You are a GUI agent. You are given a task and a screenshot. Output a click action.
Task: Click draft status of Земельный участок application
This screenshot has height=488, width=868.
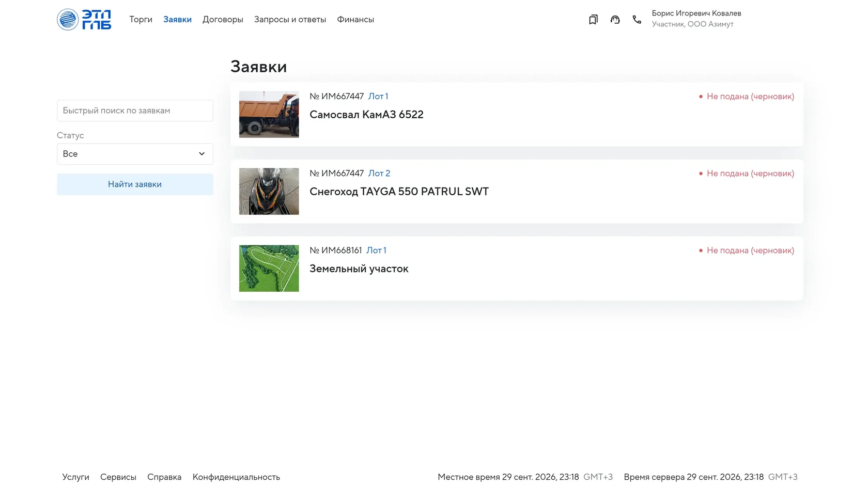(746, 250)
